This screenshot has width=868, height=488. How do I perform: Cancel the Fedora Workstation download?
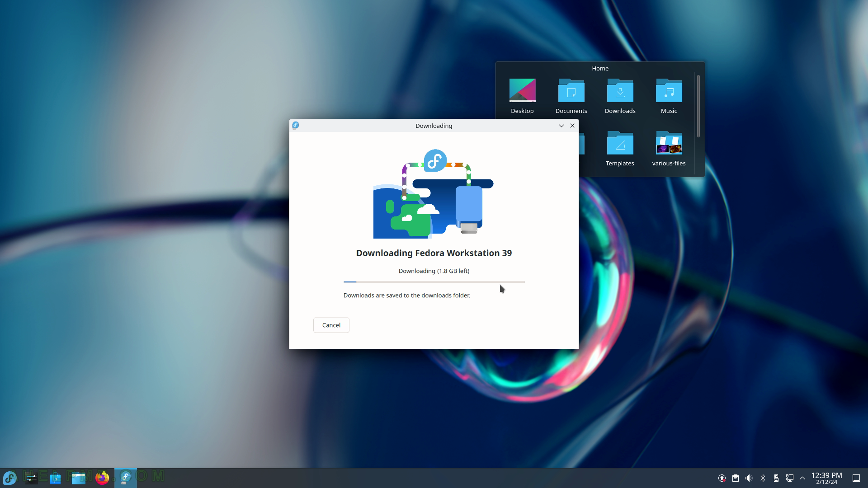[331, 325]
